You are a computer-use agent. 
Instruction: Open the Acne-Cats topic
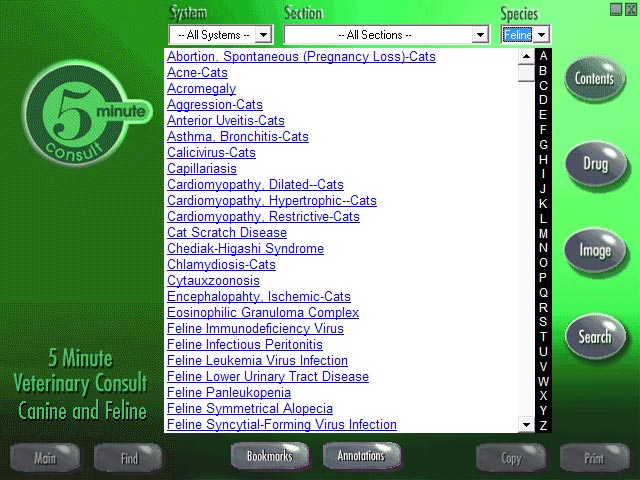click(x=197, y=72)
